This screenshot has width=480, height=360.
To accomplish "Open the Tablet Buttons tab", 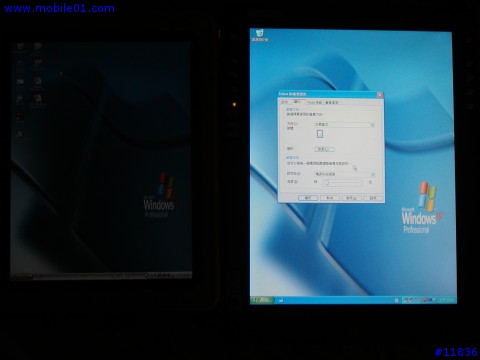I will 314,102.
